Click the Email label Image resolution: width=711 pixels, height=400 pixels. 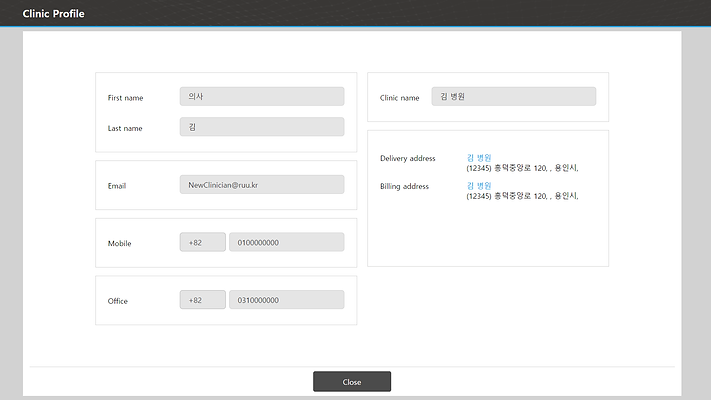[117, 186]
